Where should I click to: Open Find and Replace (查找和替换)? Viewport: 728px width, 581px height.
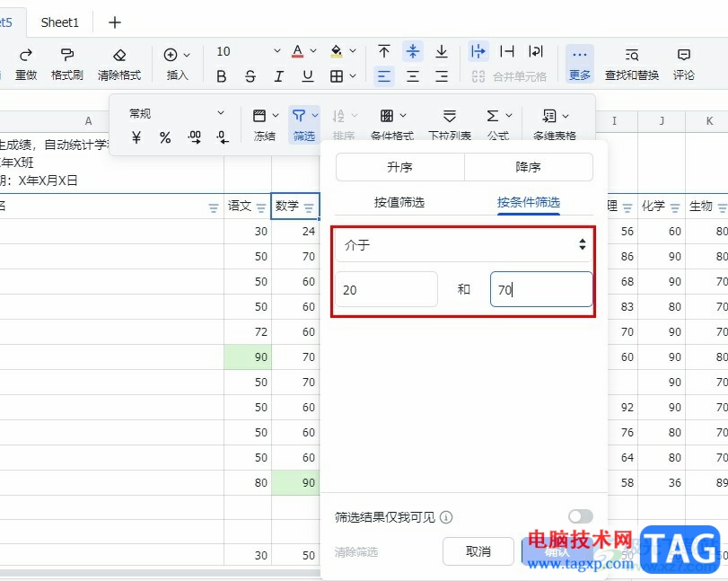point(631,64)
